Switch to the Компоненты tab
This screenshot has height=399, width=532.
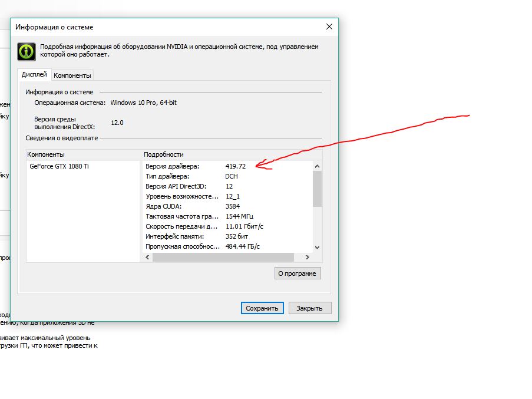point(72,75)
